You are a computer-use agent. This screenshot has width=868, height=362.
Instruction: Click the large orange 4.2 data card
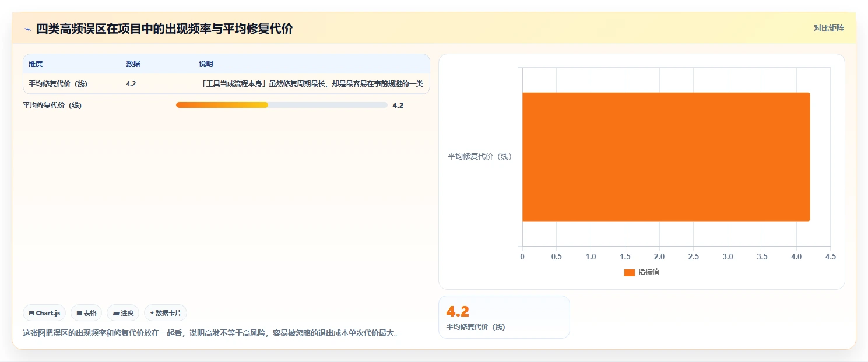pos(504,317)
